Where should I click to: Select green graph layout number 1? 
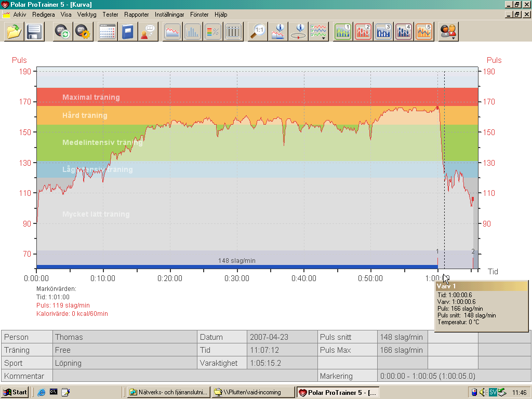tap(343, 32)
